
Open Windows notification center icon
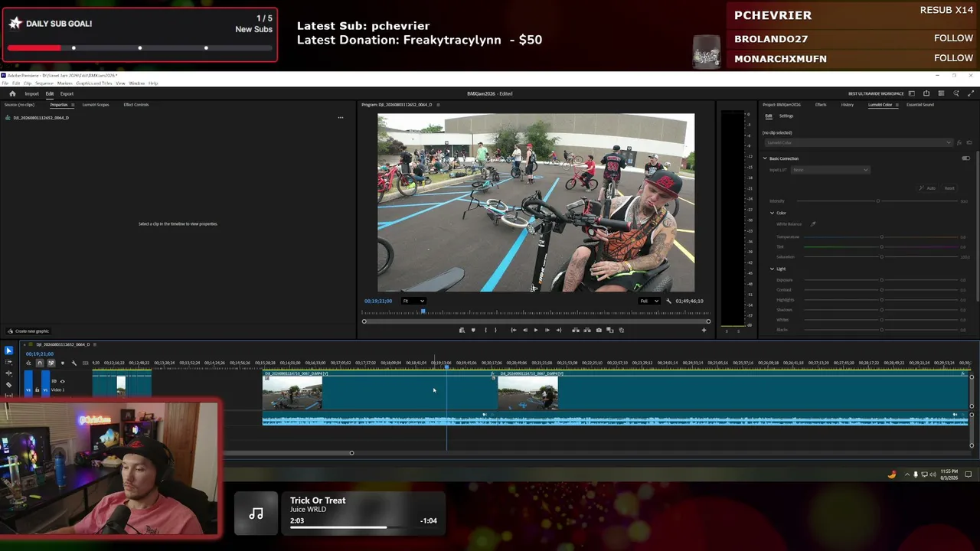968,474
